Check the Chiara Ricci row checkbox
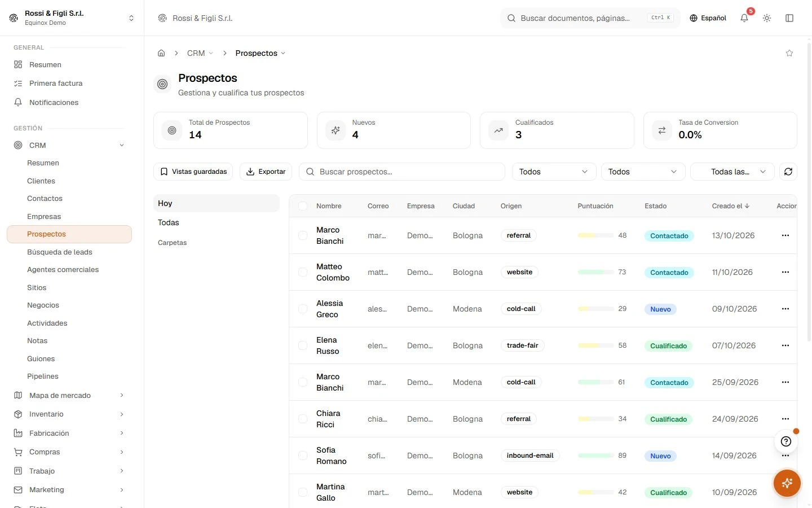Screen dimensions: 812x508 pos(303,419)
